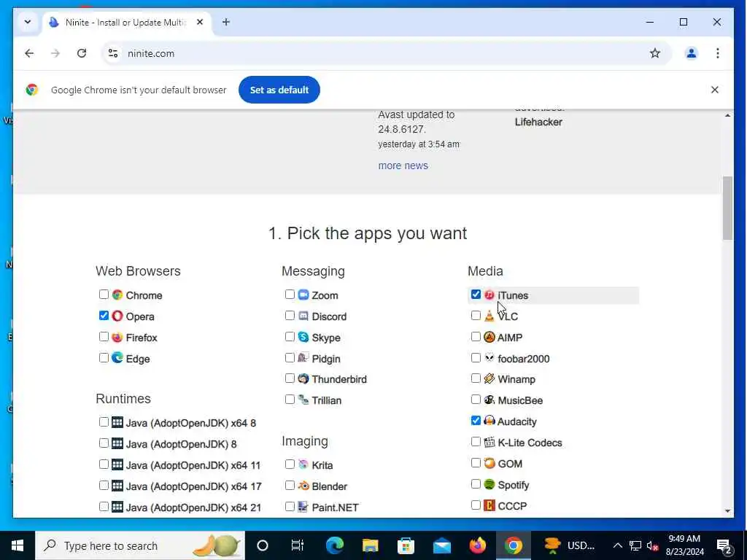Viewport: 747px width, 560px height.
Task: Open Task View from the taskbar
Action: (298, 545)
